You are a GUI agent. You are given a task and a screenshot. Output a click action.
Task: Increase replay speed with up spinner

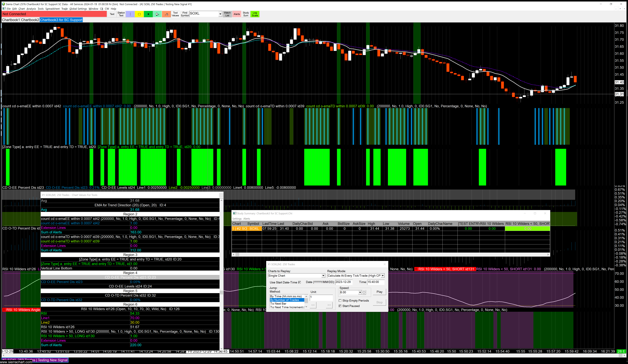click(x=364, y=291)
